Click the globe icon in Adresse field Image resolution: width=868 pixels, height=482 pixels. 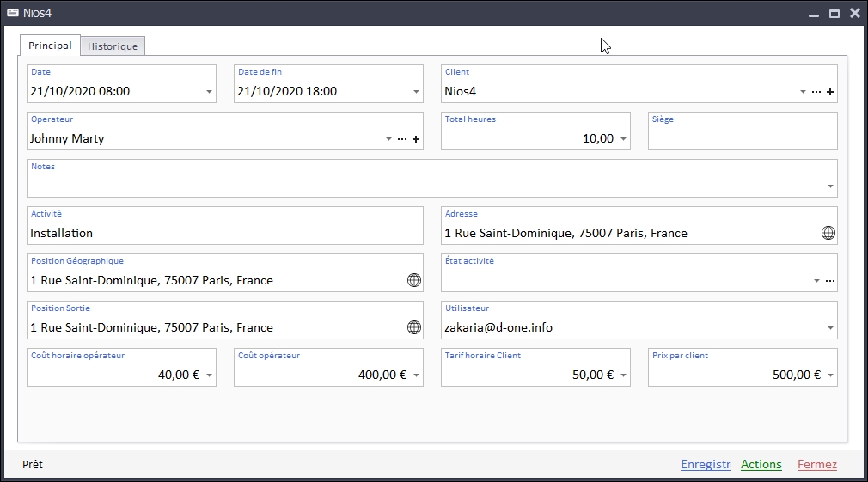click(x=828, y=233)
